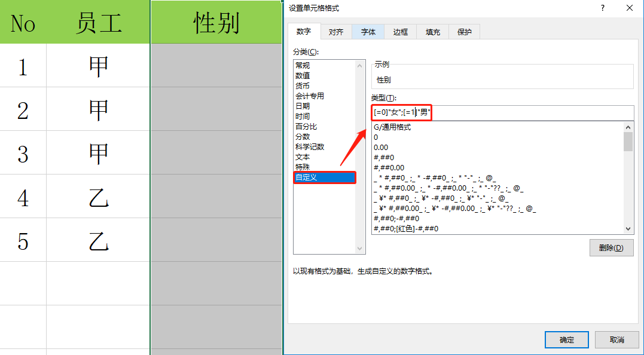This screenshot has width=644, height=355.
Task: Select 会计专用 in the category list
Action: (x=325, y=96)
